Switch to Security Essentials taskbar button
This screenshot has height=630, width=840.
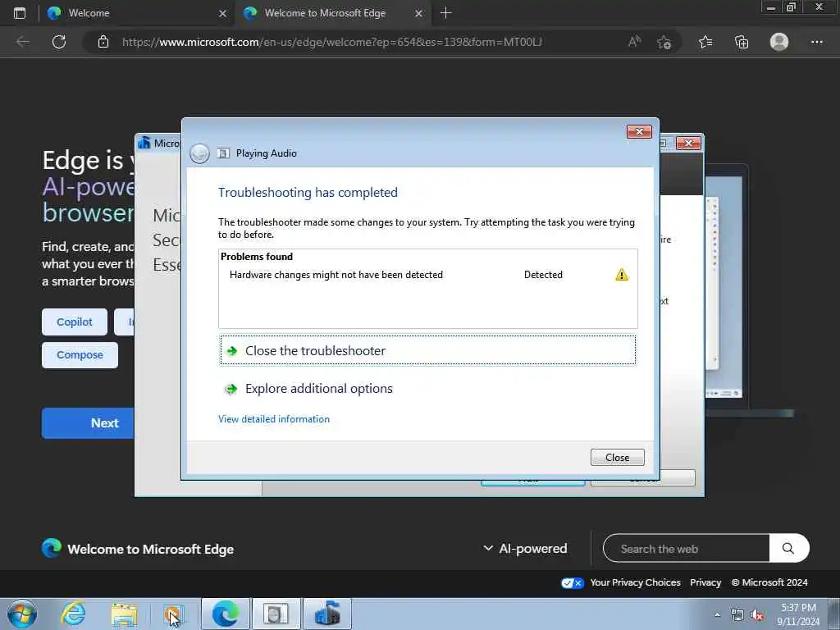point(327,614)
